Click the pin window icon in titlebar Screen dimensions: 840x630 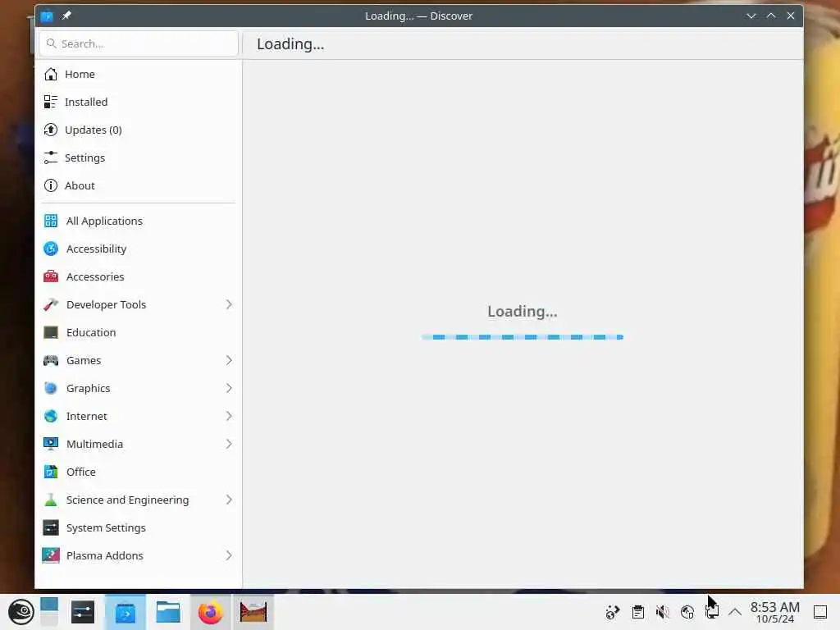(x=66, y=16)
